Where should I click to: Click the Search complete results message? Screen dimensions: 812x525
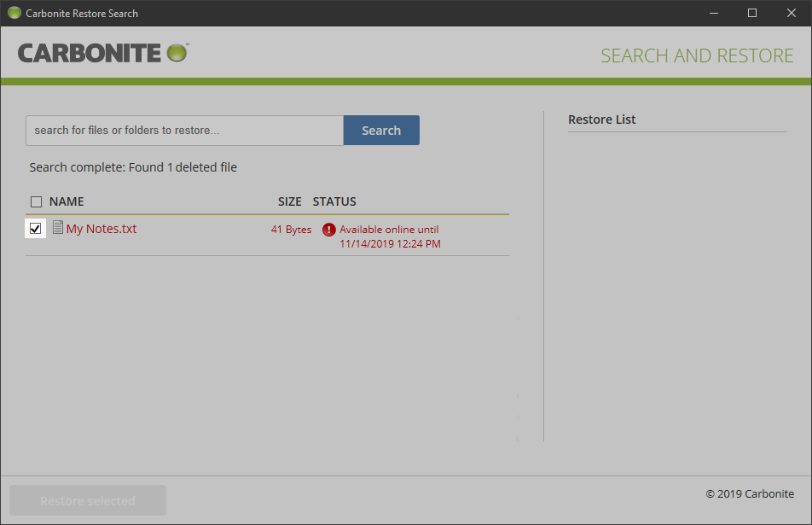133,166
